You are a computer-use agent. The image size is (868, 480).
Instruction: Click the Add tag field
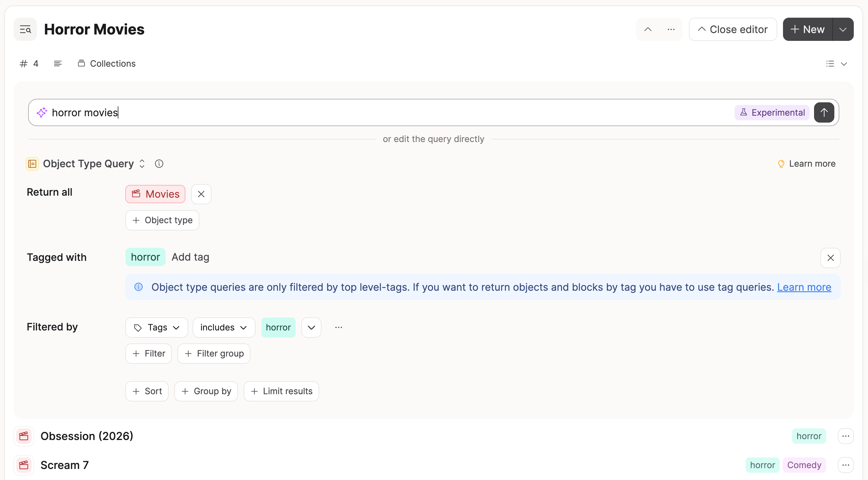[190, 257]
